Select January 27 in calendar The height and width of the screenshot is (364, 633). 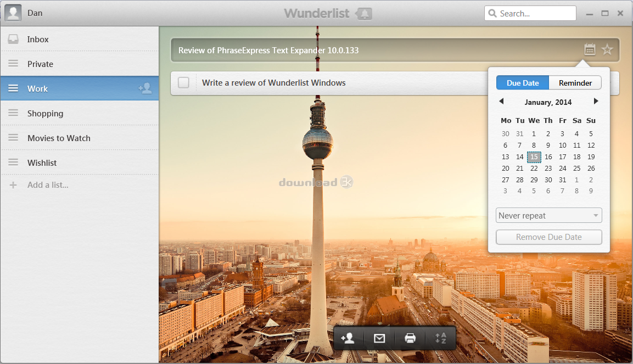pos(506,180)
